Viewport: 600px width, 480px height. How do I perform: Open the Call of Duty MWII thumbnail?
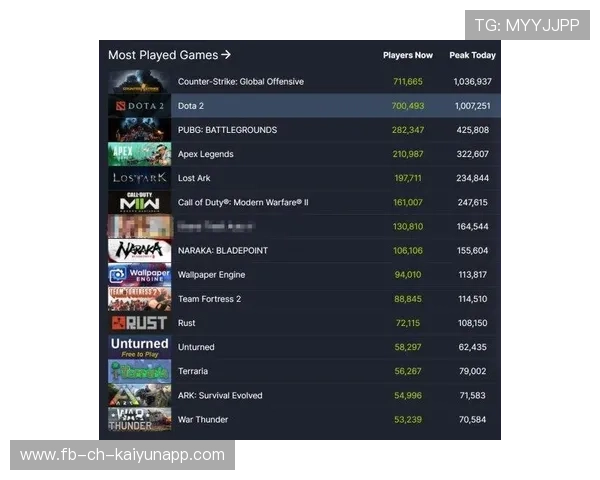click(139, 202)
